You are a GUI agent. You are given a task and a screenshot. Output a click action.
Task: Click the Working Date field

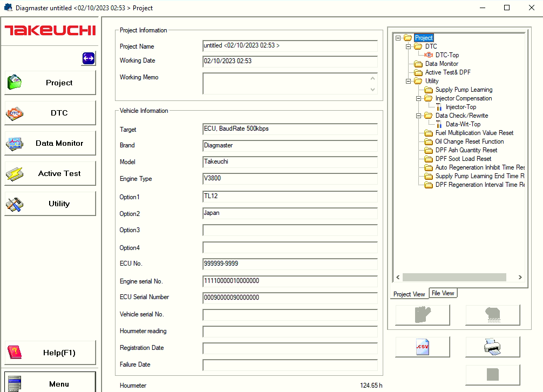tap(290, 62)
